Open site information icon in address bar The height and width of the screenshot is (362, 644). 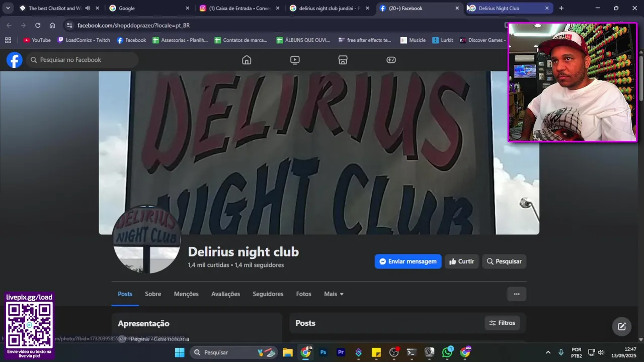(x=69, y=25)
